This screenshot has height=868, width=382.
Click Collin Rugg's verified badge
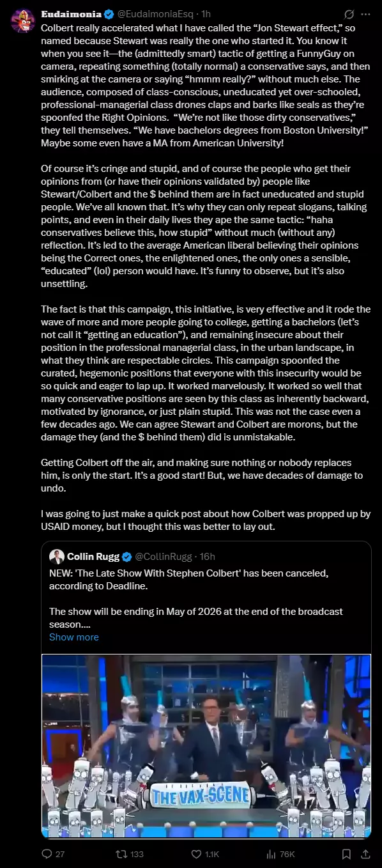tap(127, 556)
